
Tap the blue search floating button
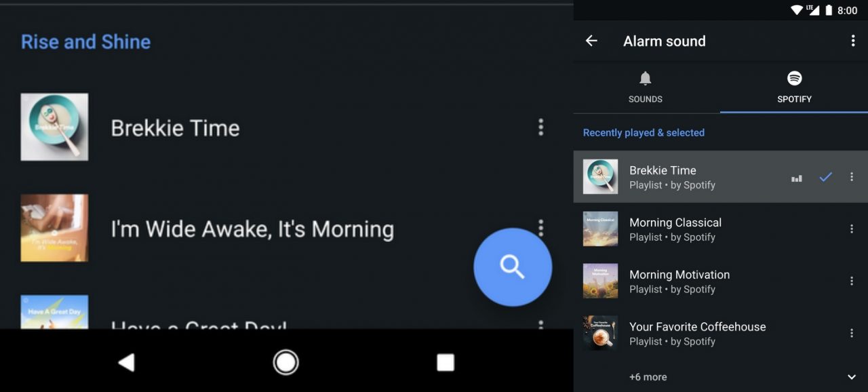pyautogui.click(x=512, y=267)
